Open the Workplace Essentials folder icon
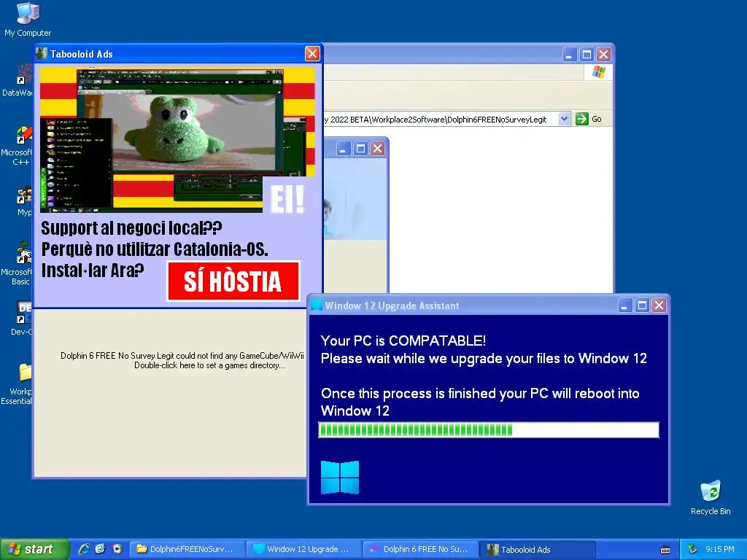This screenshot has height=560, width=747. tap(19, 384)
